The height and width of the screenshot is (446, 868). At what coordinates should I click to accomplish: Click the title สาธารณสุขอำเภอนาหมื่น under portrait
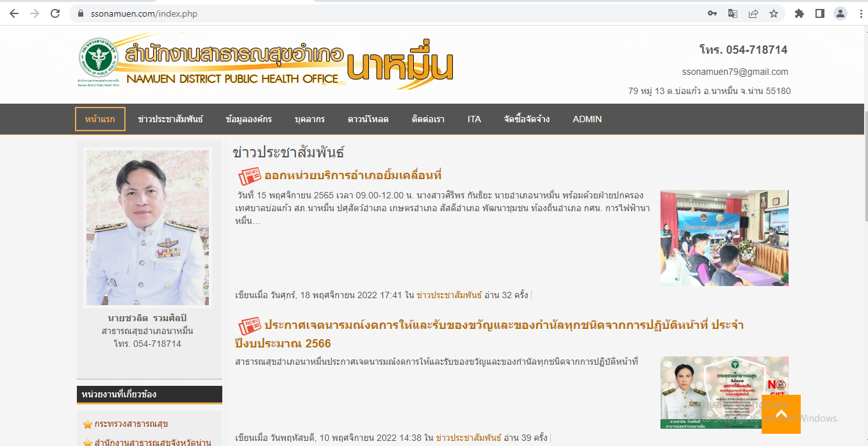pyautogui.click(x=147, y=331)
